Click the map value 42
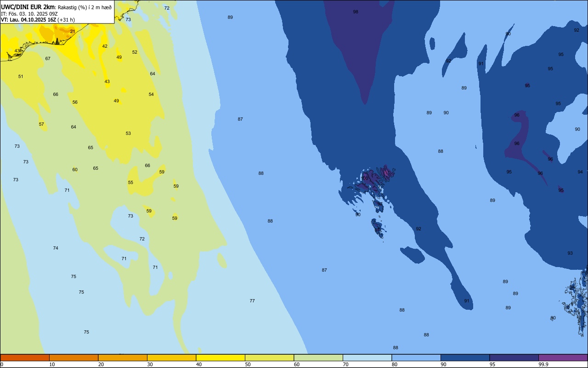The image size is (588, 368). click(x=105, y=46)
